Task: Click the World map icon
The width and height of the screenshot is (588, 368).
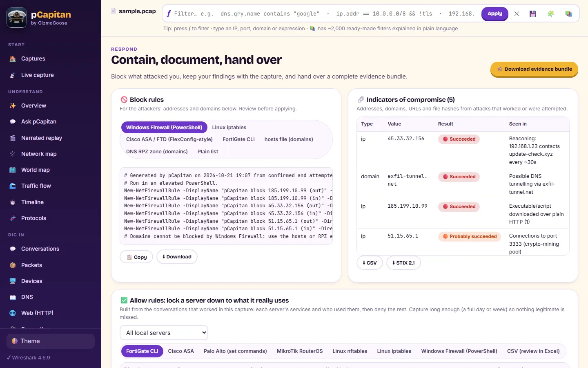Action: (13, 170)
